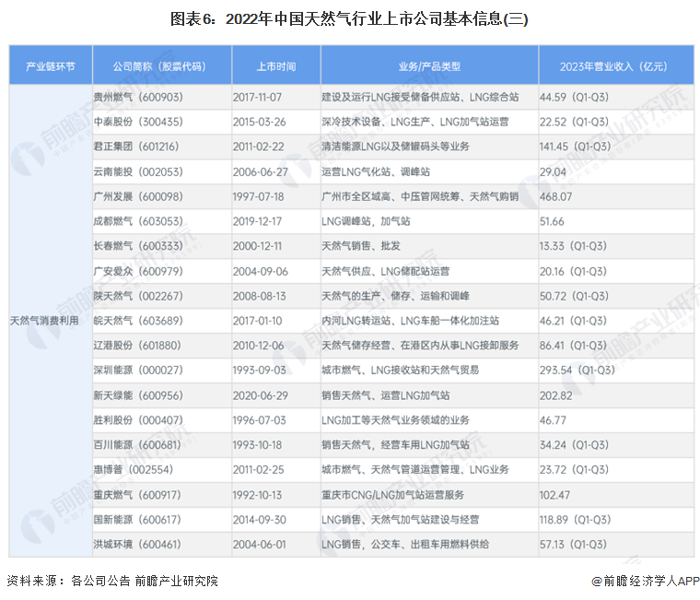Viewport: 700px width, 600px height.
Task: Click revenue value 57.13 (Q1-Q3)
Action: tap(573, 544)
